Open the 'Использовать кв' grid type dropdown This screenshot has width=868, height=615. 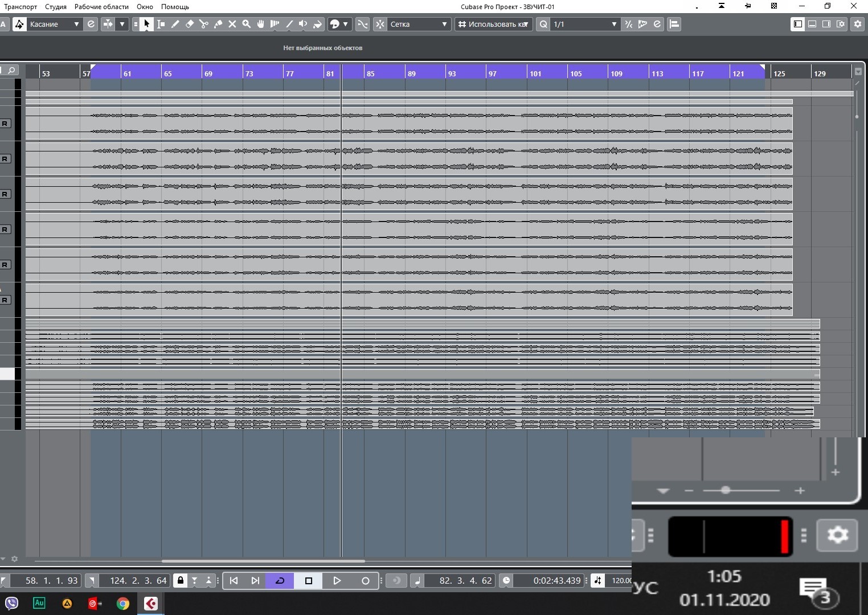493,24
